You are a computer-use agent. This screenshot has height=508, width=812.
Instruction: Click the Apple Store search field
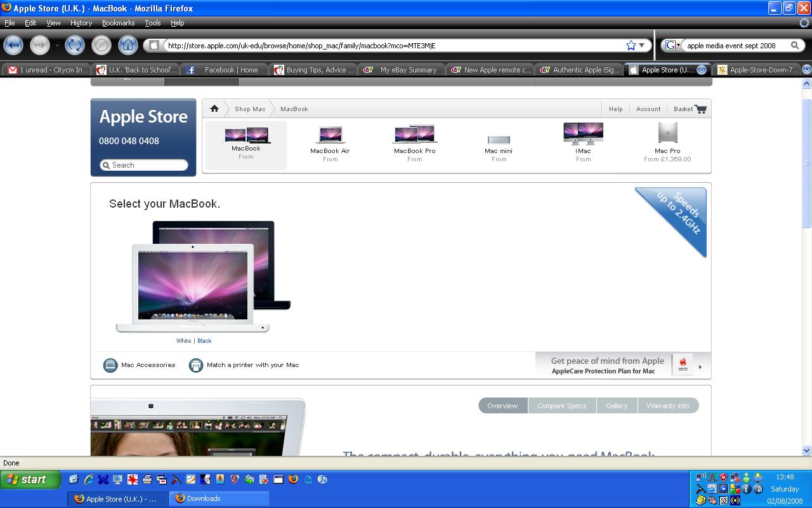click(144, 165)
